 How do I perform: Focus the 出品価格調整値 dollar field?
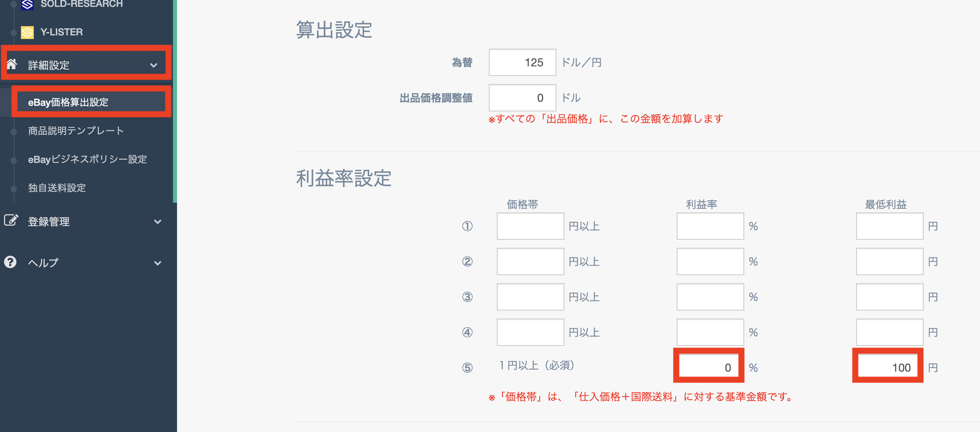[522, 98]
